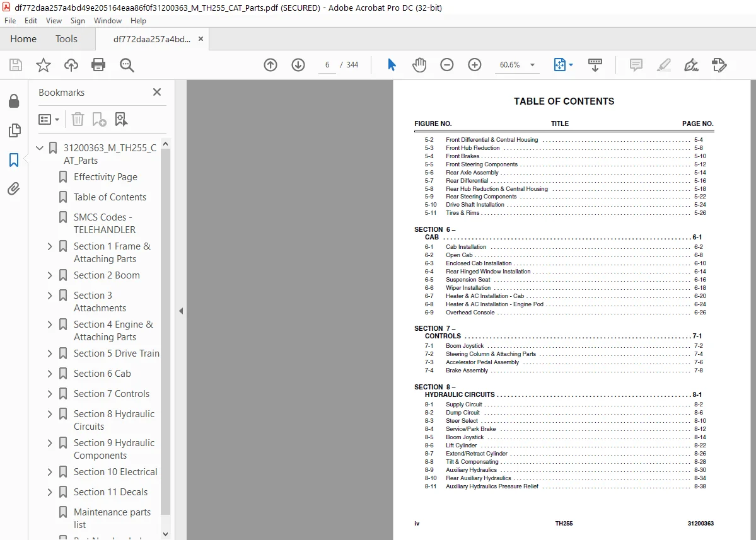Add a comment with the sticky note tool
Screen dimensions: 756x540
pos(636,65)
